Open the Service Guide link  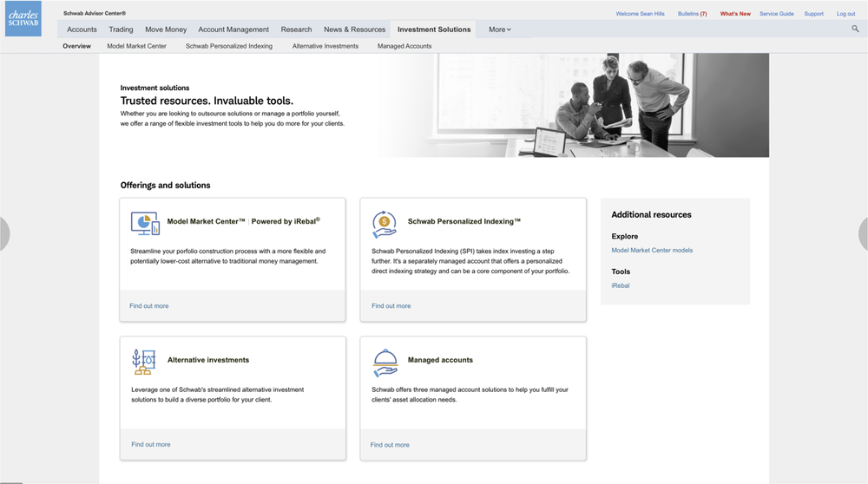[777, 14]
